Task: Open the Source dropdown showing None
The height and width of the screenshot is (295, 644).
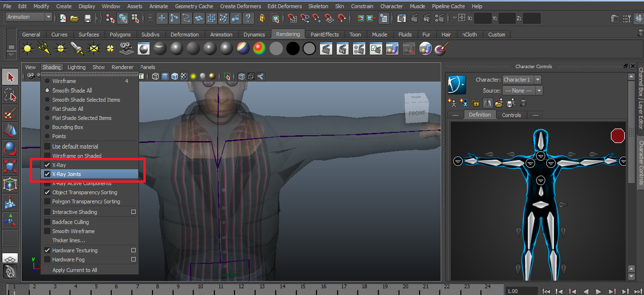Action: tap(522, 90)
